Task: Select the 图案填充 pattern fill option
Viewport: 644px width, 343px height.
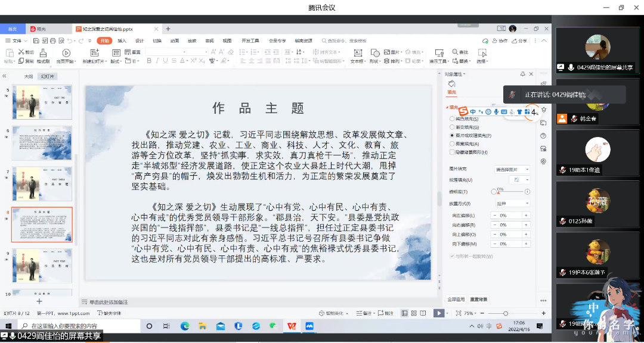Action: [451, 144]
